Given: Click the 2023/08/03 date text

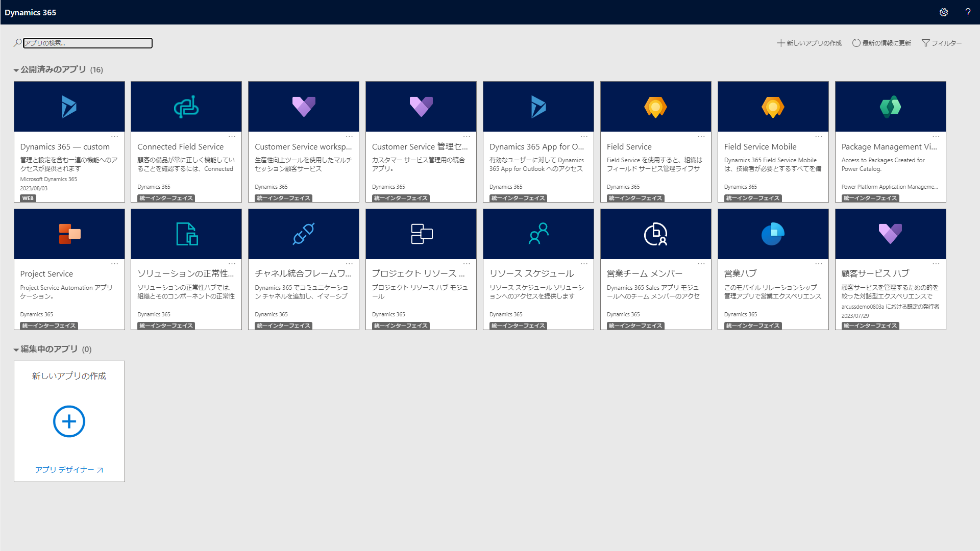Looking at the screenshot, I should pos(34,188).
